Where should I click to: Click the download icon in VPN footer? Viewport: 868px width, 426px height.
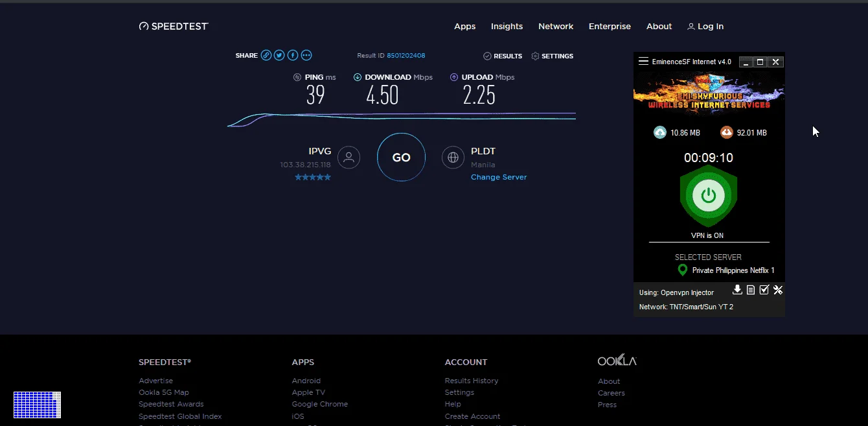pos(737,290)
